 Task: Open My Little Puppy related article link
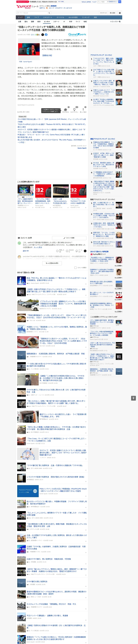pos(52,141)
